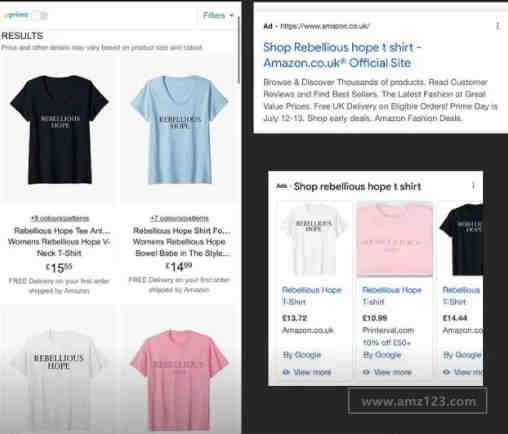This screenshot has height=434, width=508.
Task: Expand +9 colours/patterns under black shirt
Action: (x=60, y=219)
